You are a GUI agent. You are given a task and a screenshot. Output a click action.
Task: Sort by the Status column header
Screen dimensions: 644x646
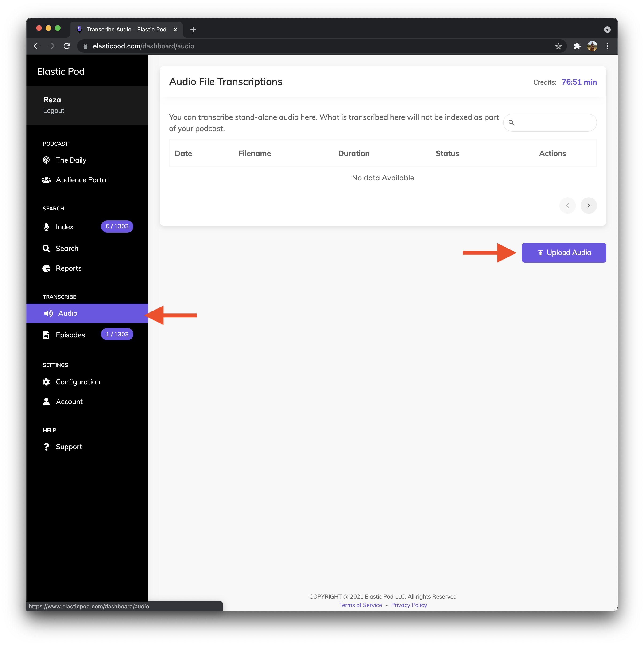click(447, 153)
